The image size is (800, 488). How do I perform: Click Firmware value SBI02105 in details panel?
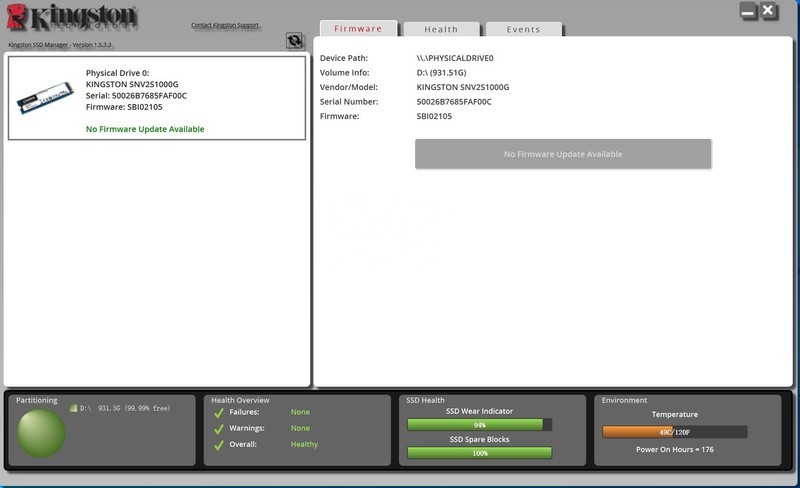pyautogui.click(x=434, y=116)
